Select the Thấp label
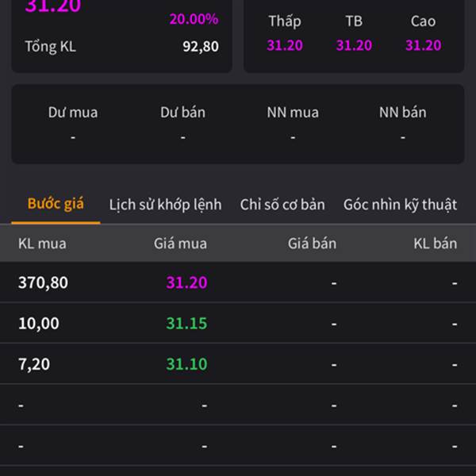Screen dimensions: 476x476 point(285,21)
